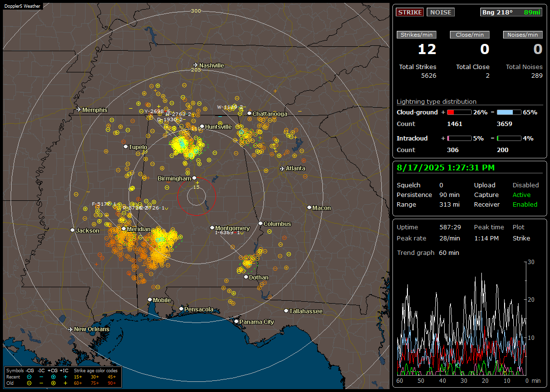Click the Tupelo city dot marker
Viewport: 550px width, 392px height.
click(126, 146)
